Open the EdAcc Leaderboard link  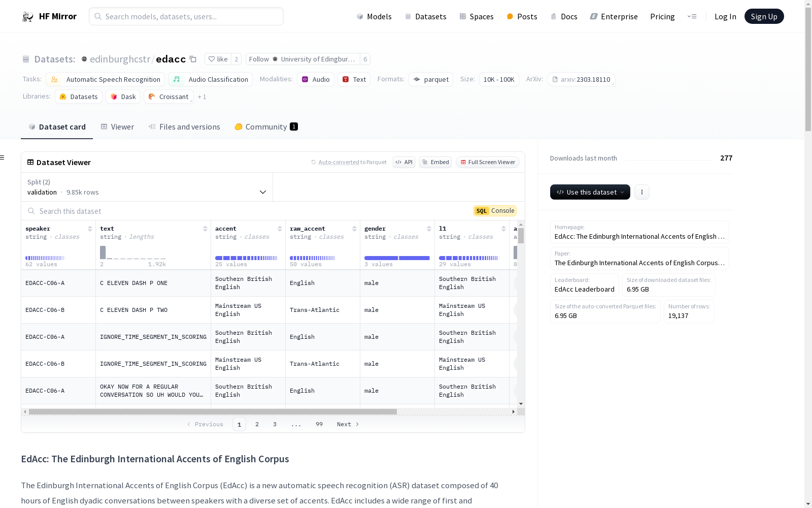click(x=585, y=285)
